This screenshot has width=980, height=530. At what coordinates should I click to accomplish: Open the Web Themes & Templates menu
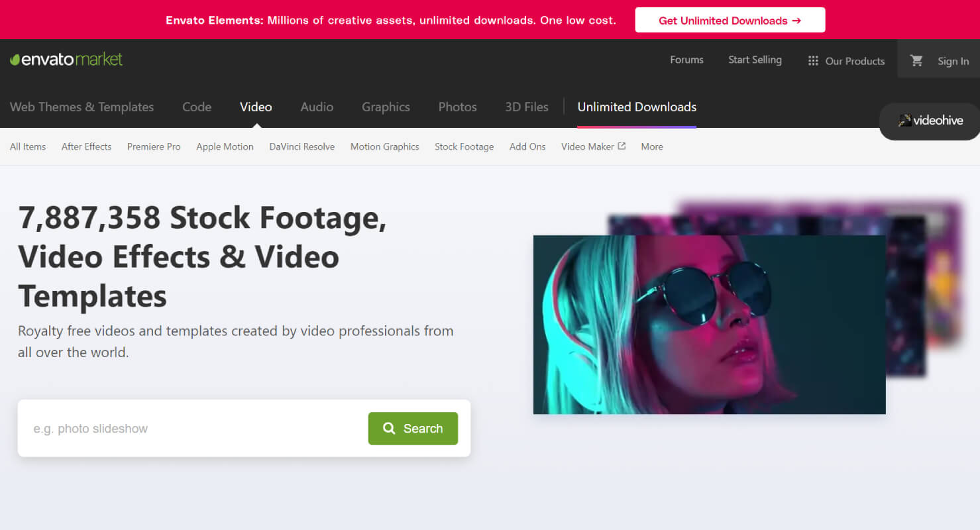pyautogui.click(x=82, y=107)
